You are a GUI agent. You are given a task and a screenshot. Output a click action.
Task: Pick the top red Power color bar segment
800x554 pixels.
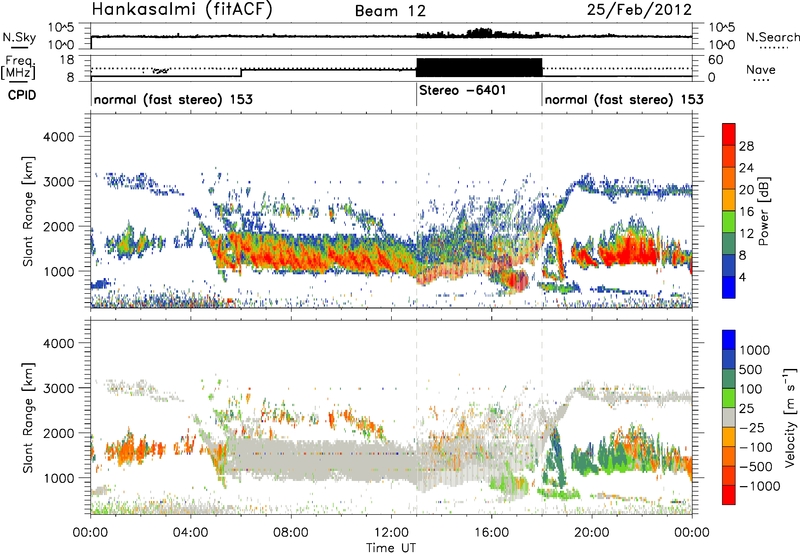click(729, 135)
